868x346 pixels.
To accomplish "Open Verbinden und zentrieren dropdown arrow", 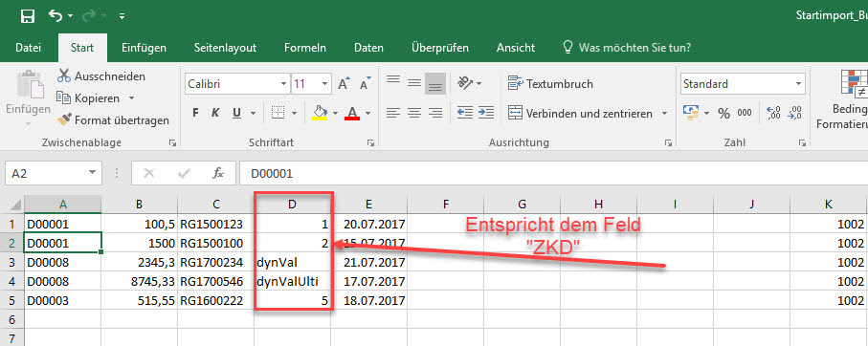I will 664,114.
